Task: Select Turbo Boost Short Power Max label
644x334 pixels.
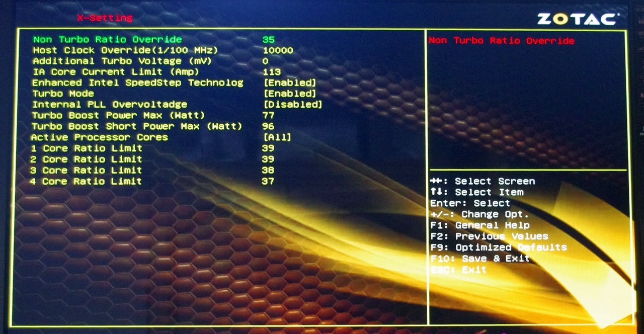Action: 136,126
